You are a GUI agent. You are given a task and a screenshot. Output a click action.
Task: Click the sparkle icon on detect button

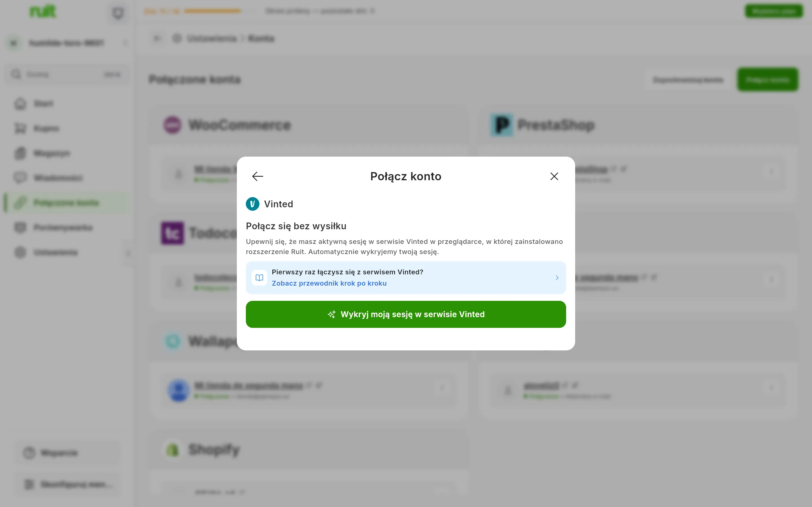click(332, 314)
